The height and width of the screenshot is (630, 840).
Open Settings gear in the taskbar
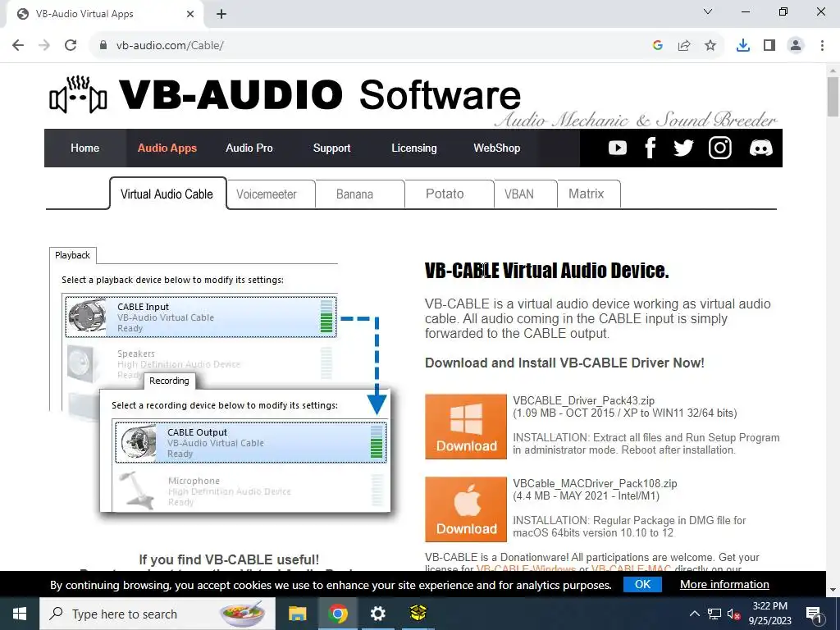click(x=377, y=614)
